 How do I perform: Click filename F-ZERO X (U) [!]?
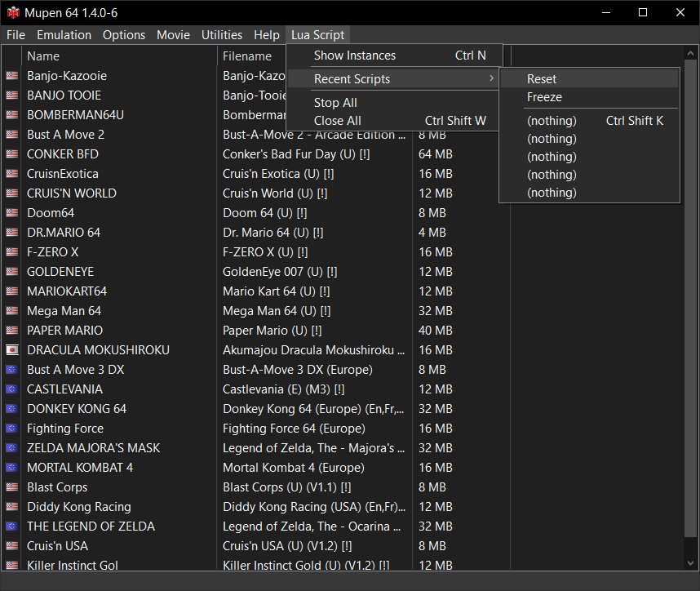pos(265,252)
